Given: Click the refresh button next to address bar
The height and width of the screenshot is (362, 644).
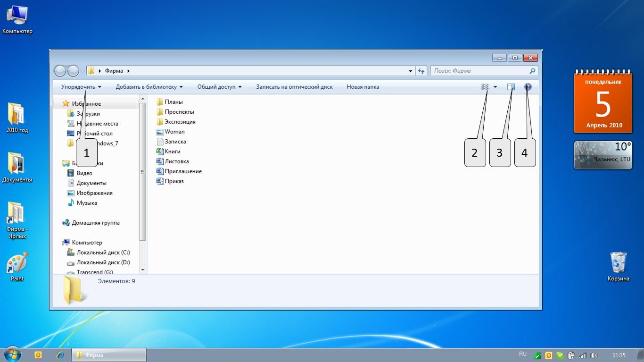Looking at the screenshot, I should tap(421, 71).
